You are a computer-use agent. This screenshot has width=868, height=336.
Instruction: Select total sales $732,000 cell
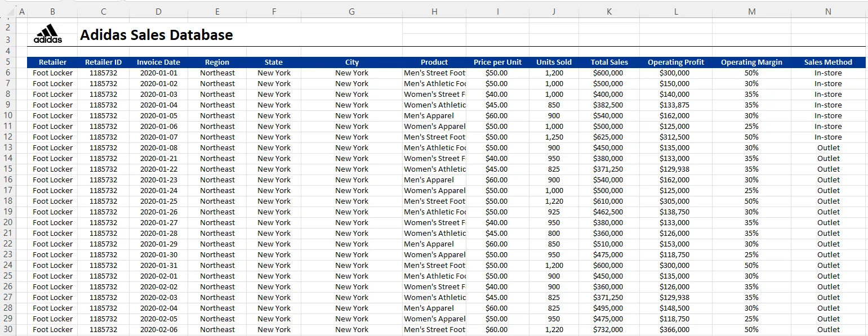pos(609,330)
